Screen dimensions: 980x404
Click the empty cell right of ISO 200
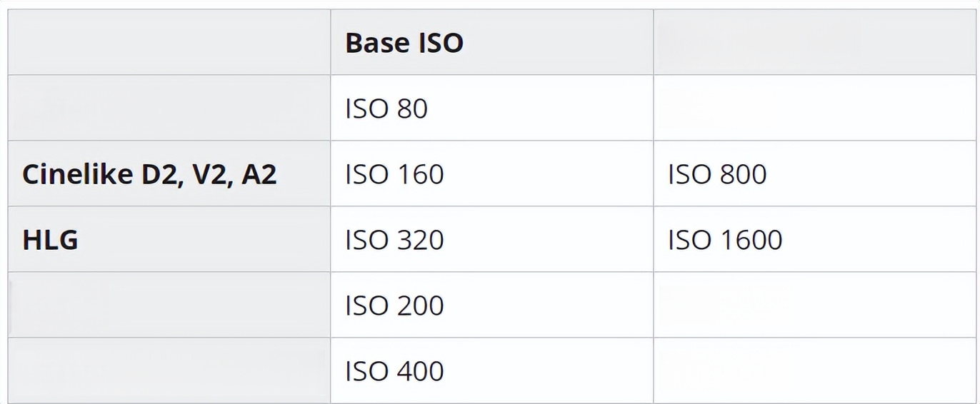point(814,305)
